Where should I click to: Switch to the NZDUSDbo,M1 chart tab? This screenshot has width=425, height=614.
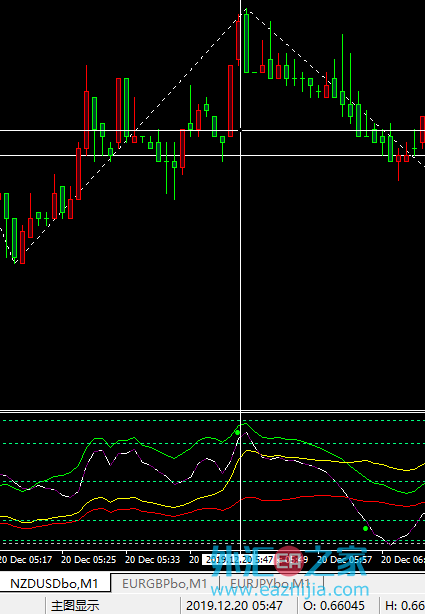point(54,584)
